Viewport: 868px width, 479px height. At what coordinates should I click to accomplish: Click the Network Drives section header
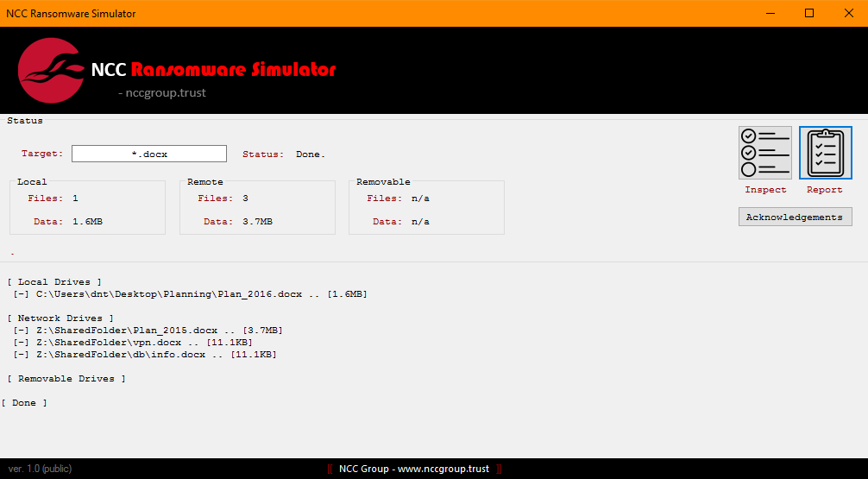click(x=60, y=318)
